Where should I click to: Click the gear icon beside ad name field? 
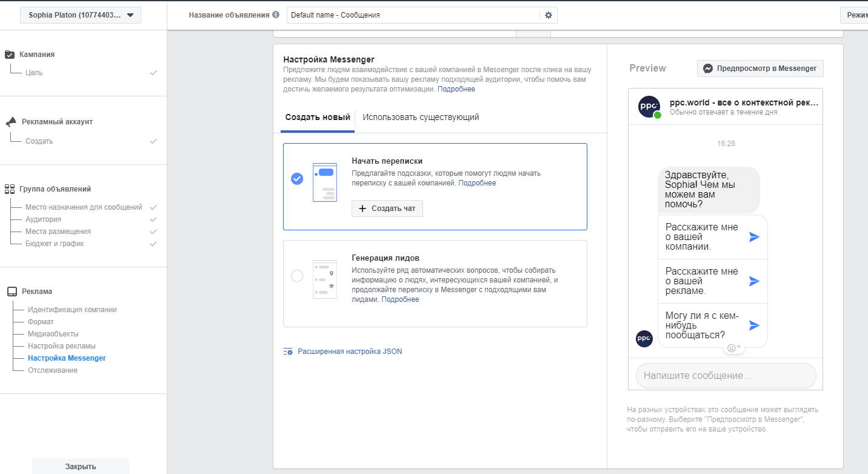point(549,15)
